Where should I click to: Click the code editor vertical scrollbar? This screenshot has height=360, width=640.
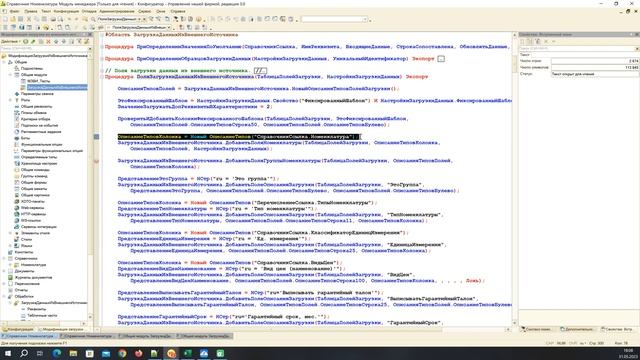tap(514, 180)
